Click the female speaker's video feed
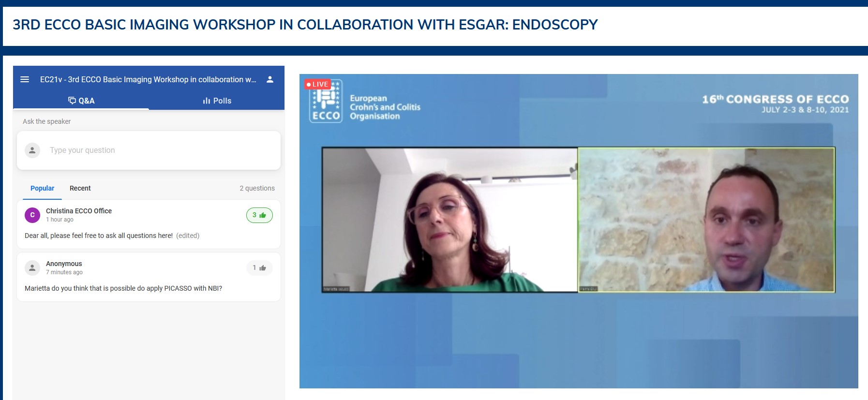The width and height of the screenshot is (868, 400). pyautogui.click(x=450, y=220)
